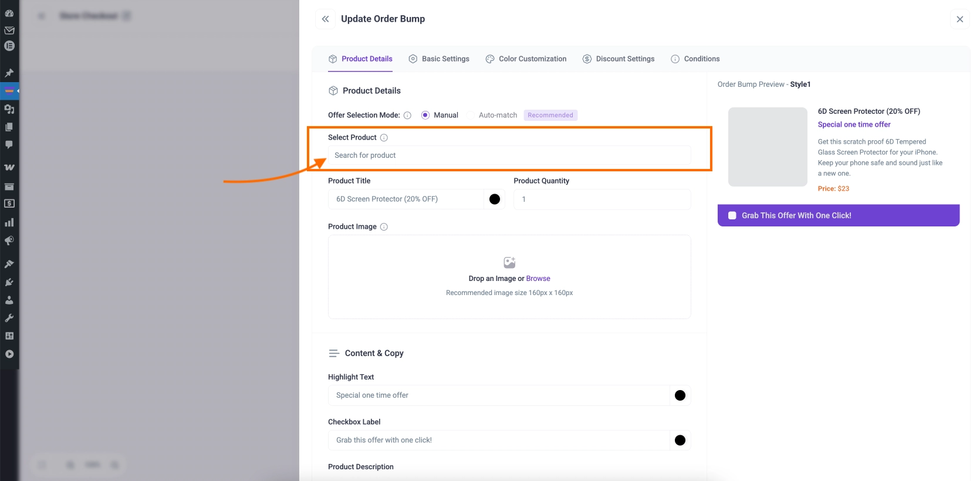Image resolution: width=980 pixels, height=481 pixels.
Task: Open the WordPress Dashboard sidebar icon
Action: [x=9, y=13]
